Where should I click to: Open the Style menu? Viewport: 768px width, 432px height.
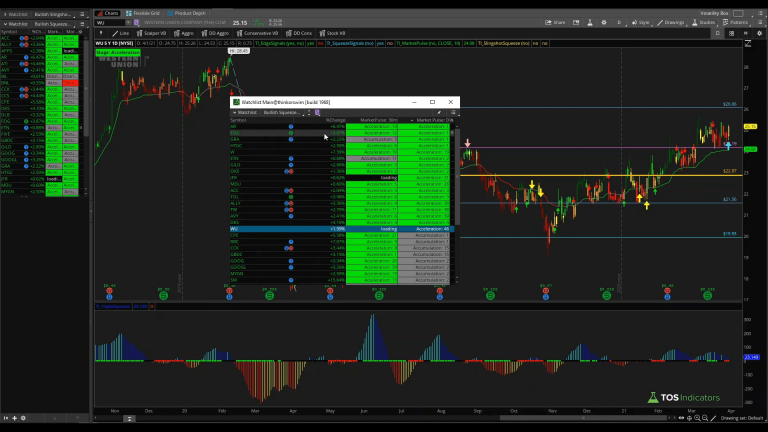pos(641,23)
